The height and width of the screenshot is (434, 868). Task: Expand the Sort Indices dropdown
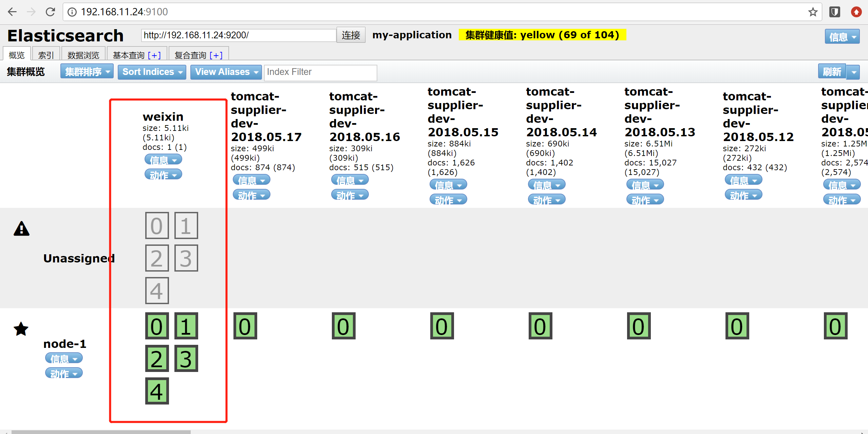click(x=152, y=72)
